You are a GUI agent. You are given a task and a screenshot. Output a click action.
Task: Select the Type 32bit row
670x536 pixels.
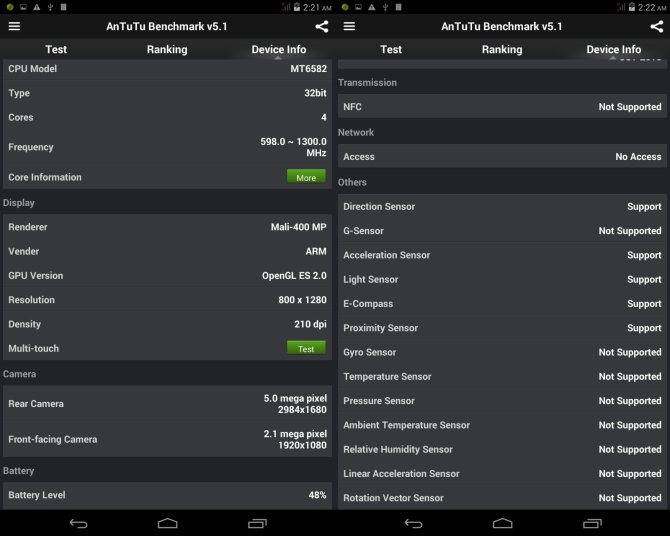click(x=168, y=93)
